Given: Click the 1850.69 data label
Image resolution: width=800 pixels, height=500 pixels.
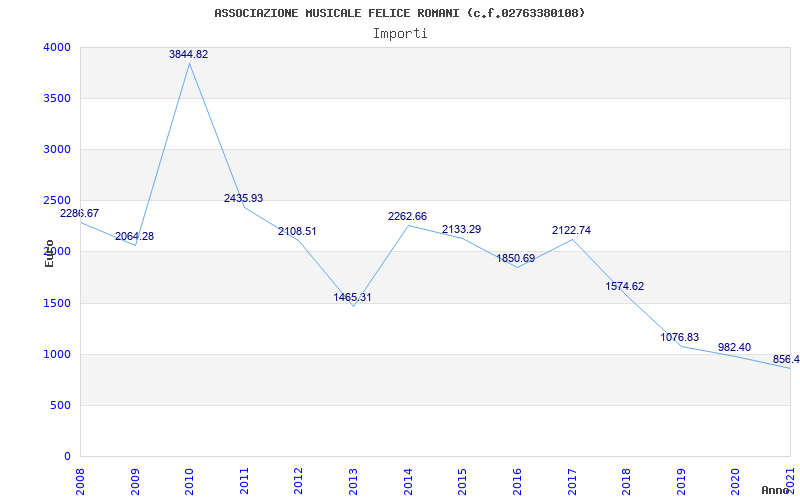Looking at the screenshot, I should [x=516, y=259].
